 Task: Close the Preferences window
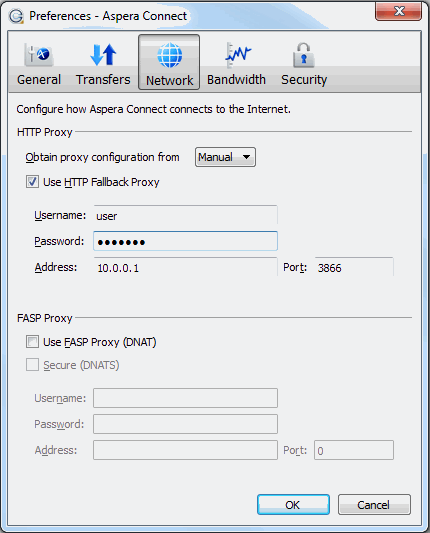click(x=398, y=12)
